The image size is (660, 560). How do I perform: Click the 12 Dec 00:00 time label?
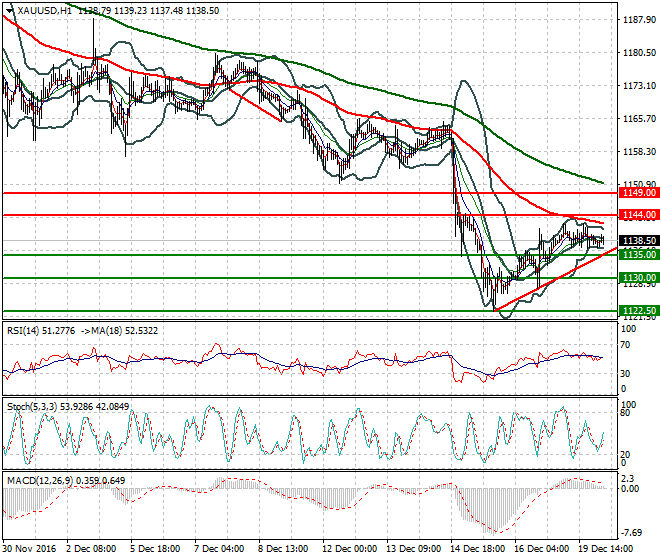[349, 549]
